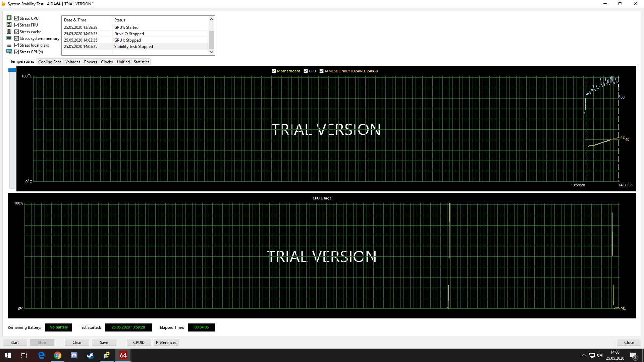The image size is (644, 362).
Task: Click the Stress cache icon in sidebar
Action: (9, 32)
